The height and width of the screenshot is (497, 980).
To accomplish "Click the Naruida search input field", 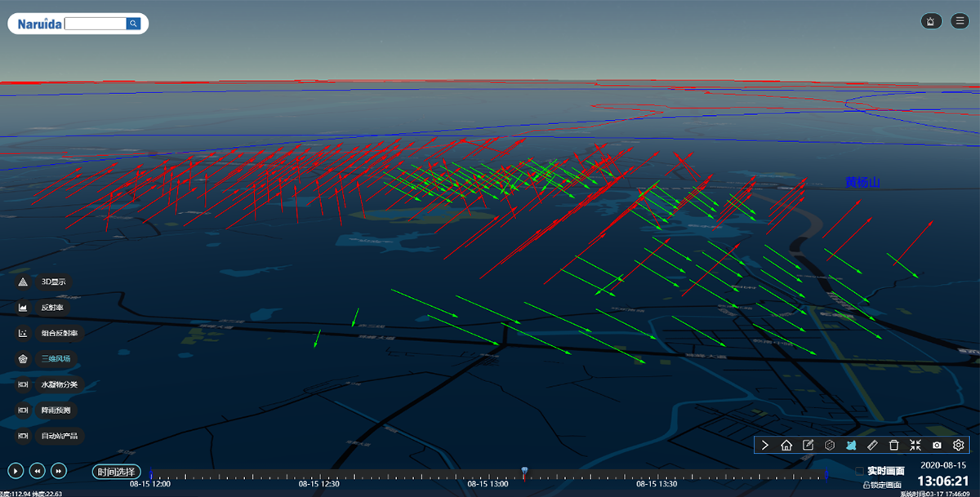I will pyautogui.click(x=94, y=24).
